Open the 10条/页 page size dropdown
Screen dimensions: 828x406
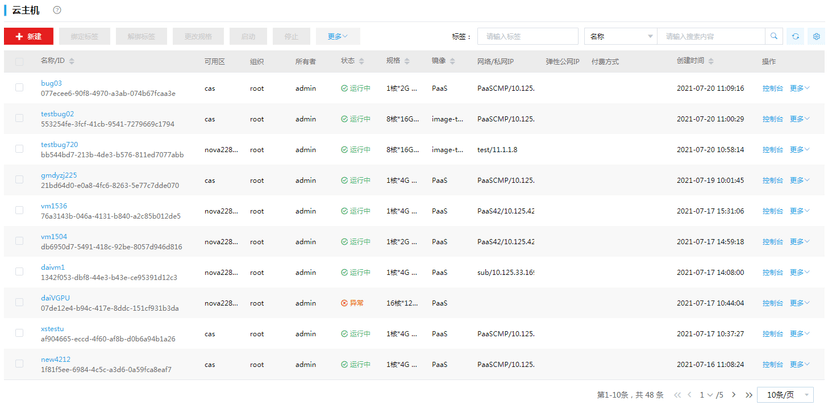tap(785, 395)
